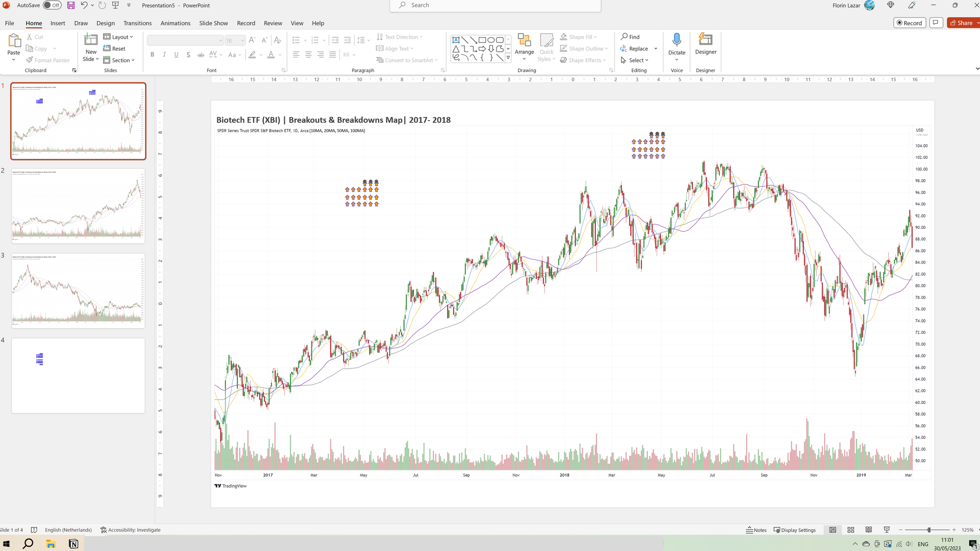Click Accessibility: Investigate status
Screen dimensions: 980x551
pyautogui.click(x=131, y=530)
